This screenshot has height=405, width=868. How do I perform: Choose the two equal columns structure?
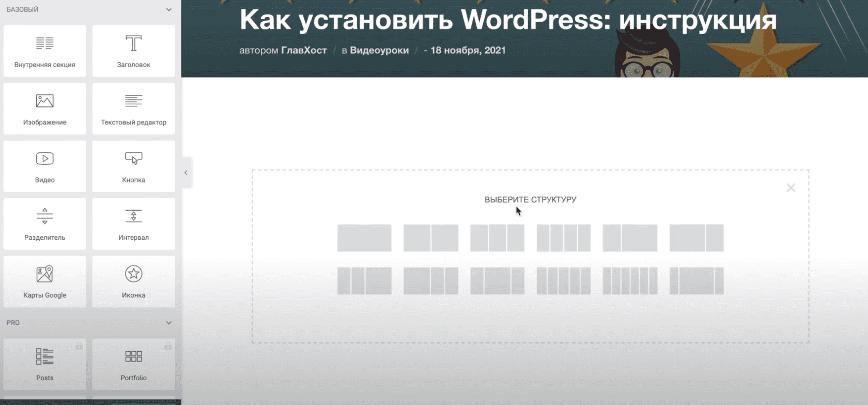431,238
